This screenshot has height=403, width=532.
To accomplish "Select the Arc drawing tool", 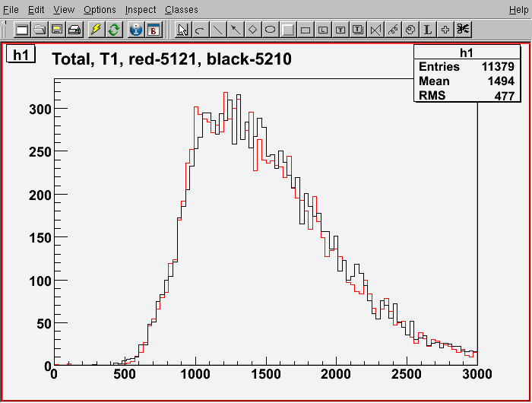I will tap(200, 30).
